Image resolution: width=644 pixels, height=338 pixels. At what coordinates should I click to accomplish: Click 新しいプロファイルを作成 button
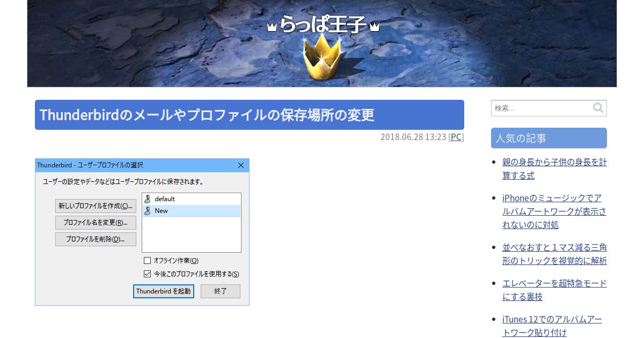click(x=96, y=206)
